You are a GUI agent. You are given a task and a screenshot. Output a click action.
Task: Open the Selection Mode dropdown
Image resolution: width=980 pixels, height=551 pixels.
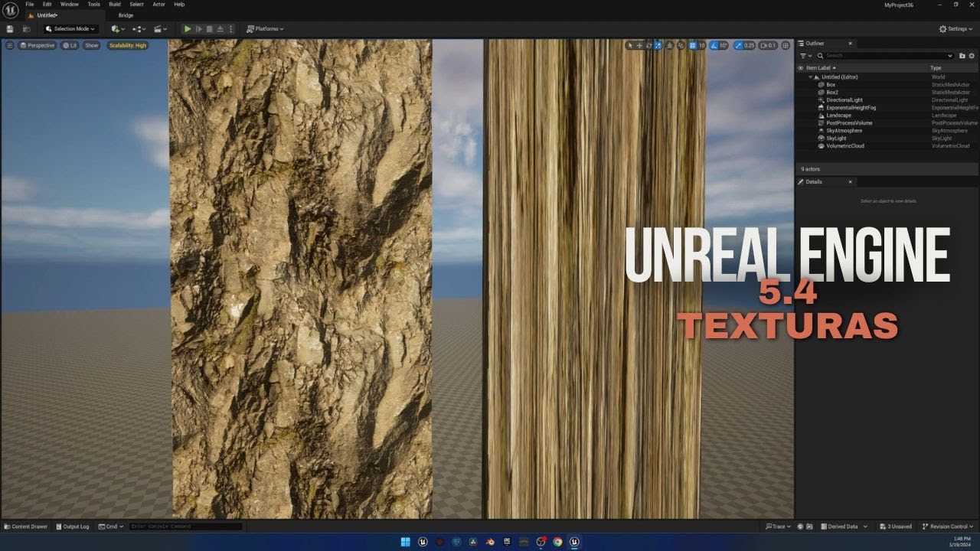[x=70, y=29]
